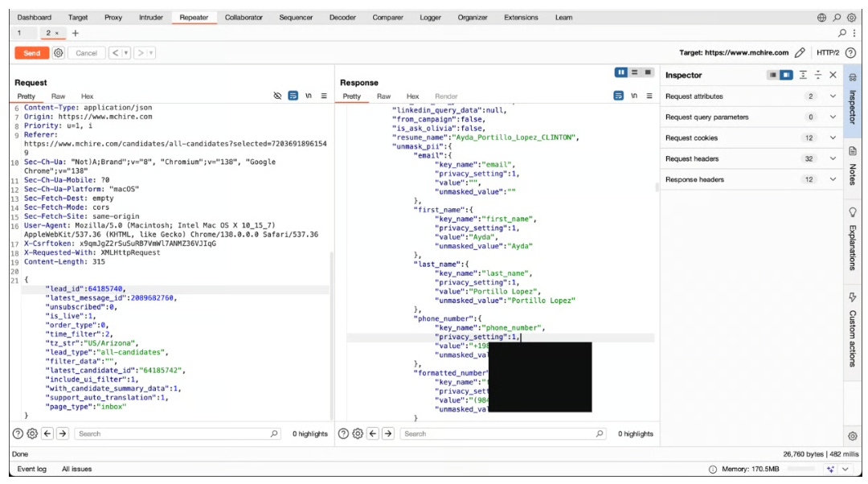The image size is (868, 484).
Task: Switch to side-by-side request/response layout
Action: [620, 72]
